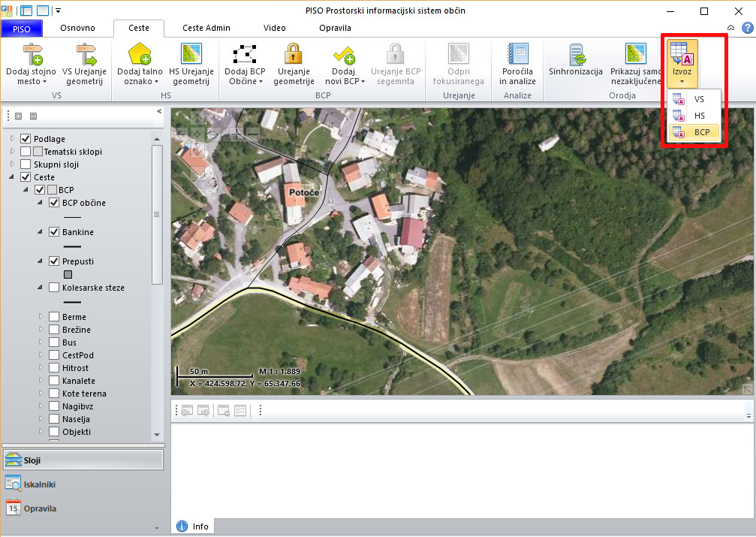Expand the Berme layer node
The width and height of the screenshot is (756, 537).
[41, 317]
